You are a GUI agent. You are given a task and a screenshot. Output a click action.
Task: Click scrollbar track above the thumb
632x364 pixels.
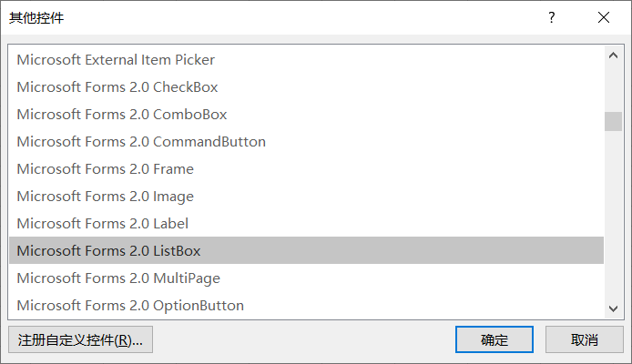click(x=613, y=88)
